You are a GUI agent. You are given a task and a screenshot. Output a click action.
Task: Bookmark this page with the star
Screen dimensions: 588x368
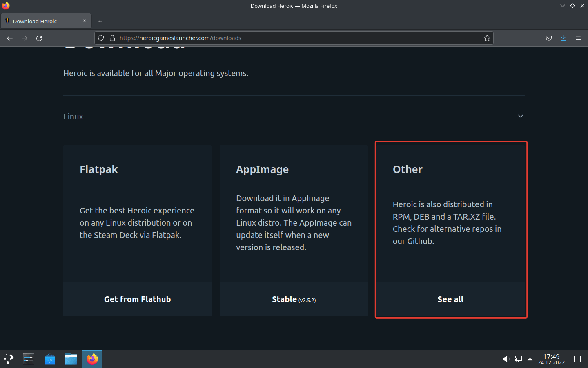pyautogui.click(x=487, y=38)
